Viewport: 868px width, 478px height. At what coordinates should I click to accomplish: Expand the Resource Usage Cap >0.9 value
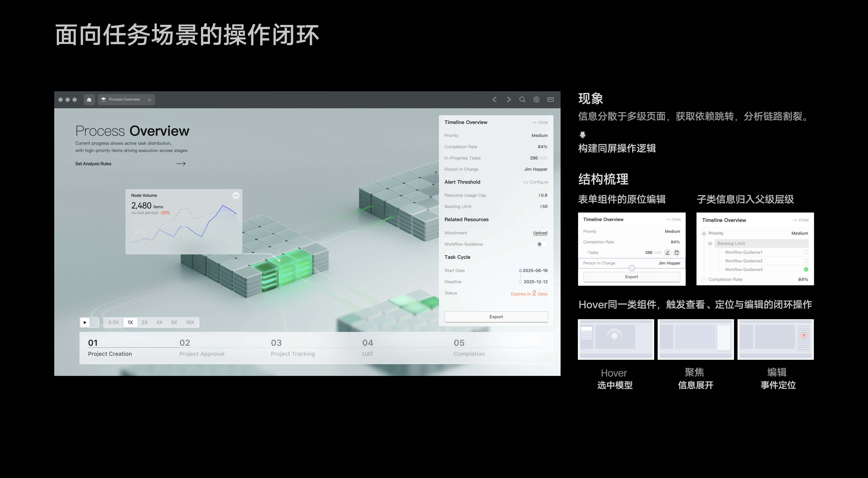(543, 195)
